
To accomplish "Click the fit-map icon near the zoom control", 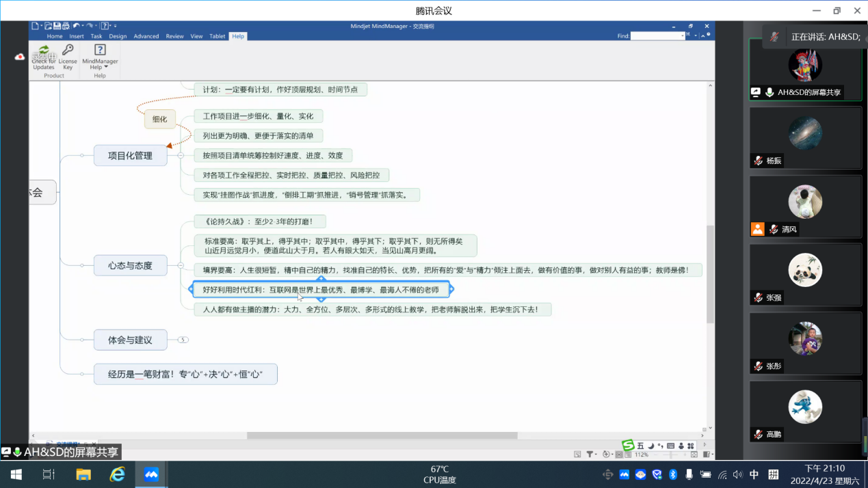I will pos(694,454).
